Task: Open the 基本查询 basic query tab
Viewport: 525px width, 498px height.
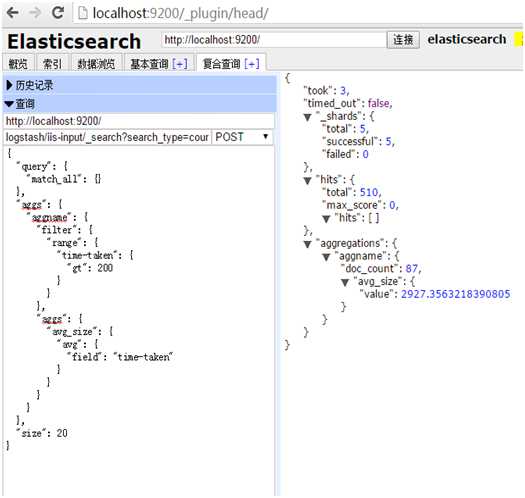Action: coord(149,63)
